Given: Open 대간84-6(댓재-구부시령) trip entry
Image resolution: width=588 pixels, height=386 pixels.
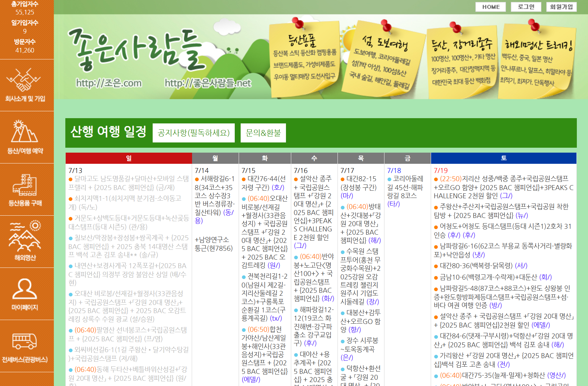Looking at the screenshot, I should 503,340.
